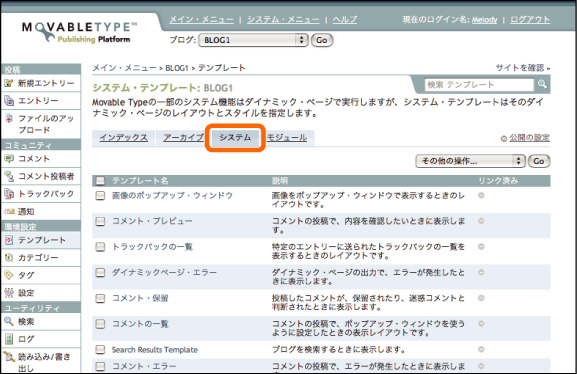Click the Trackbacks (トラックバック) sidebar icon
577x374 pixels.
click(9, 194)
